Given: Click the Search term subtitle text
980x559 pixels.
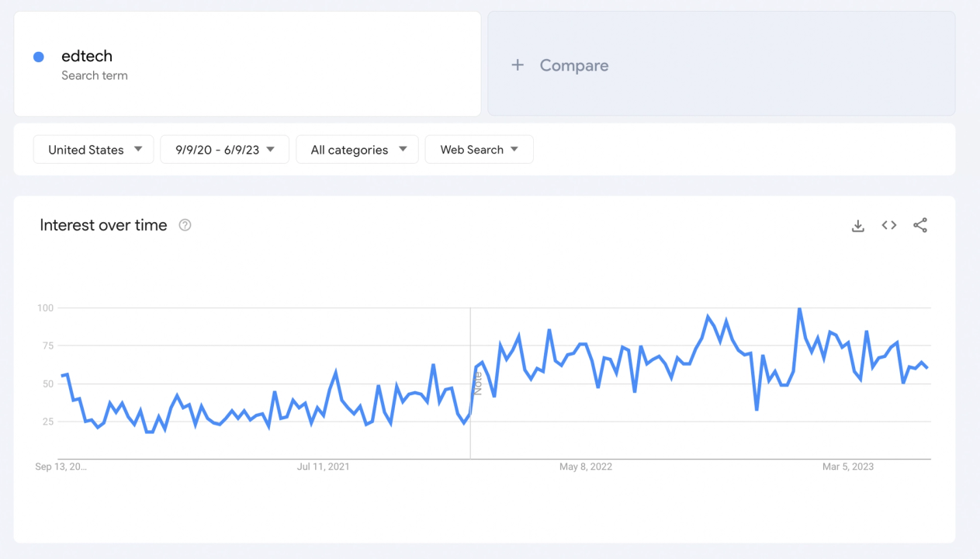Looking at the screenshot, I should click(95, 75).
